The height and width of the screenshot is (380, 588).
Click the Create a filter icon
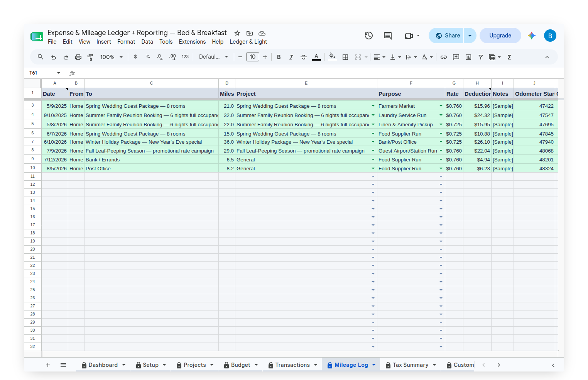pyautogui.click(x=481, y=57)
